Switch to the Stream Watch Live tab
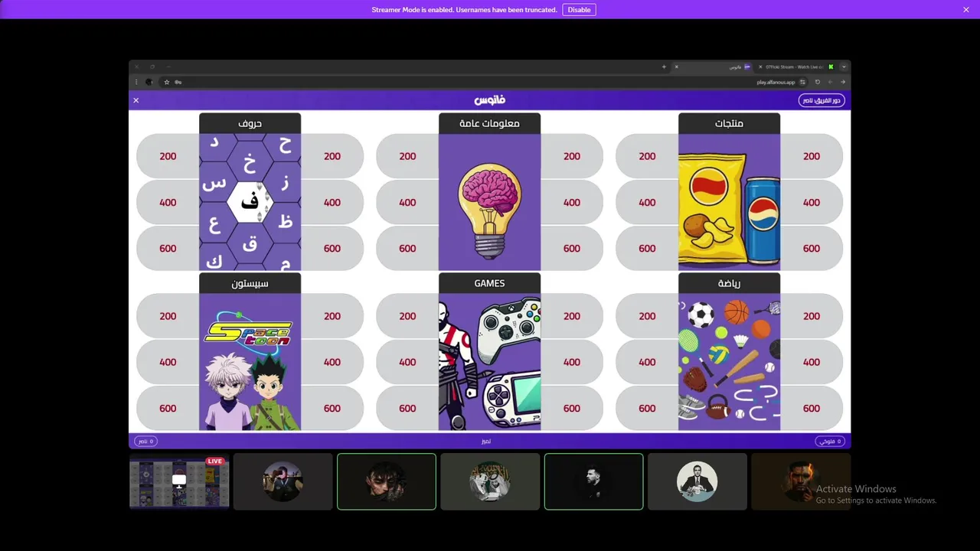980x551 pixels. pyautogui.click(x=796, y=67)
